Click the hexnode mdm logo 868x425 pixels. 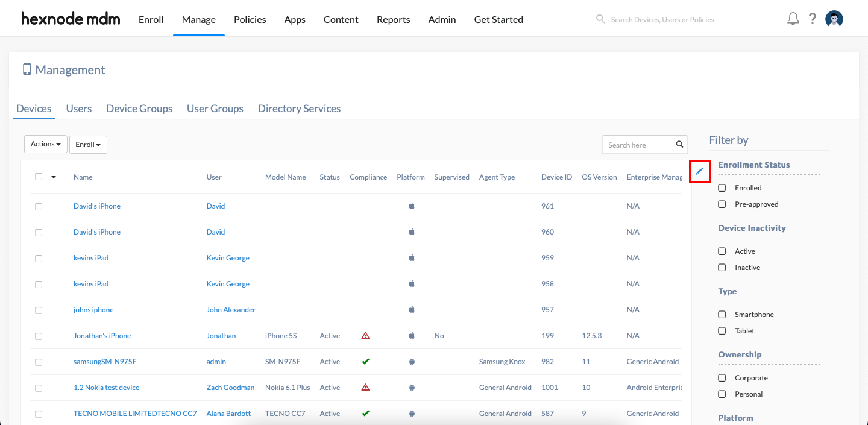[71, 19]
